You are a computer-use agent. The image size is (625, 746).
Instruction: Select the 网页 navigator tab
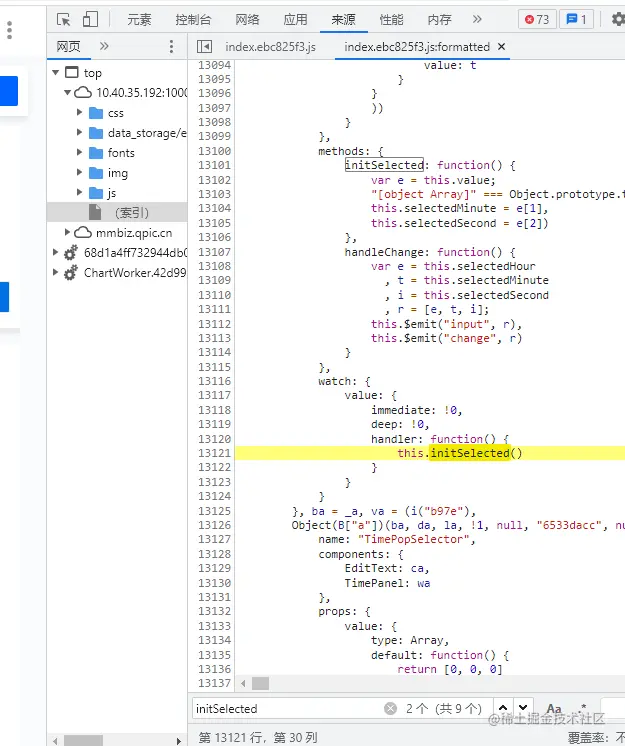click(68, 46)
